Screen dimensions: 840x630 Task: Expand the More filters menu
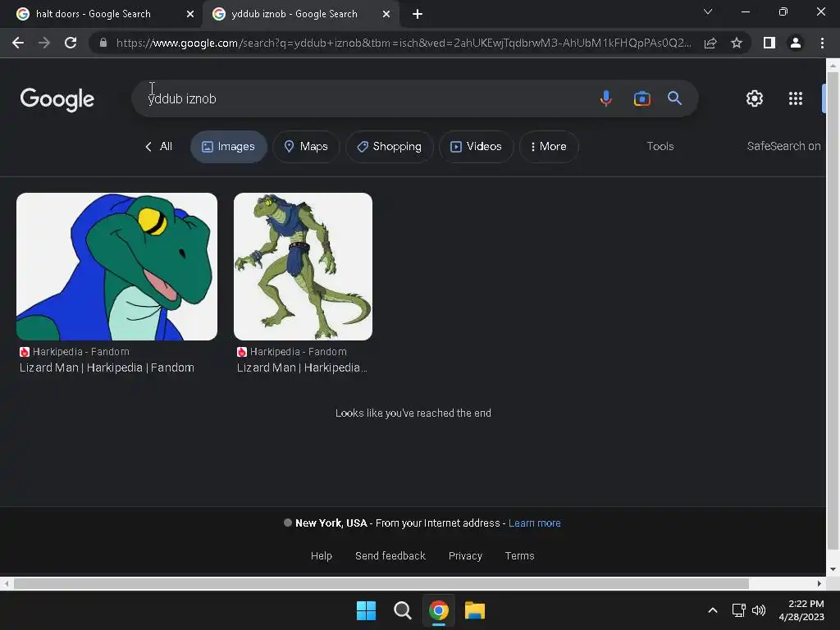pos(549,146)
